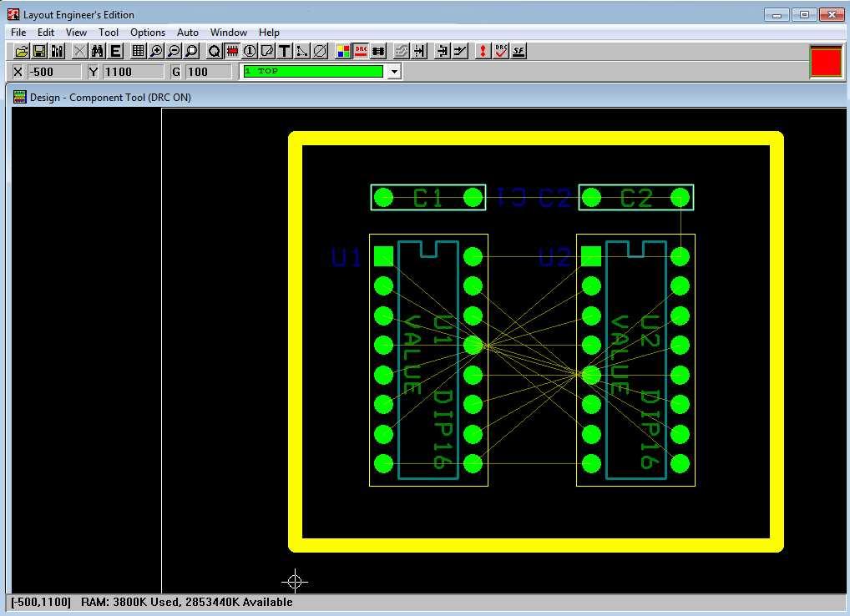
Task: Run Design Rule Check checkmark icon
Action: 500,52
